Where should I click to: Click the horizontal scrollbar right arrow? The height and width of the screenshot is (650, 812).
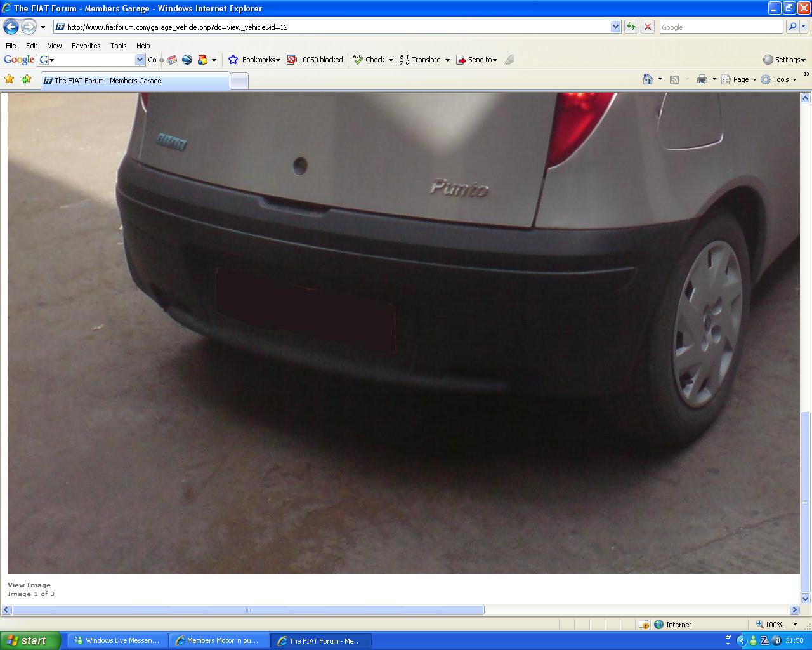coord(794,609)
